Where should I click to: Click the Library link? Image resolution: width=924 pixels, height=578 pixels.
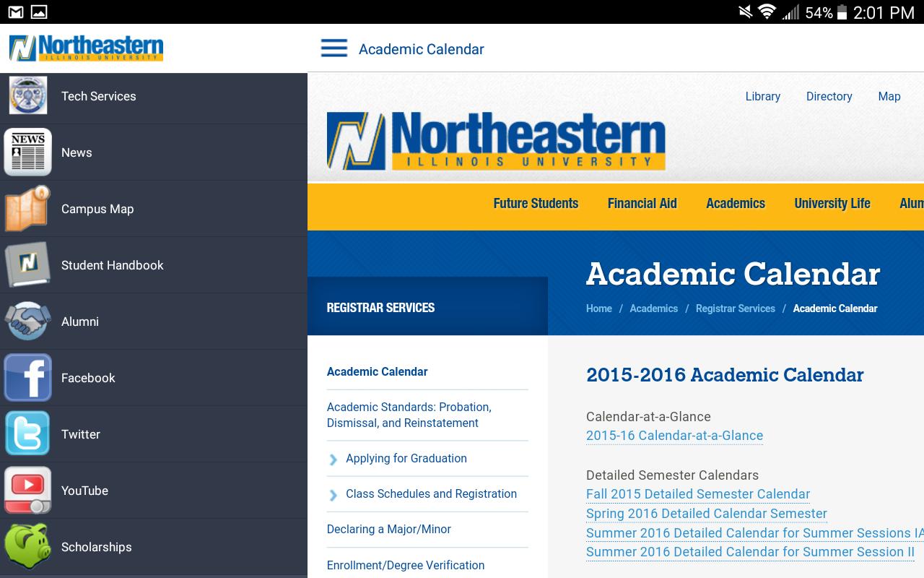[763, 96]
